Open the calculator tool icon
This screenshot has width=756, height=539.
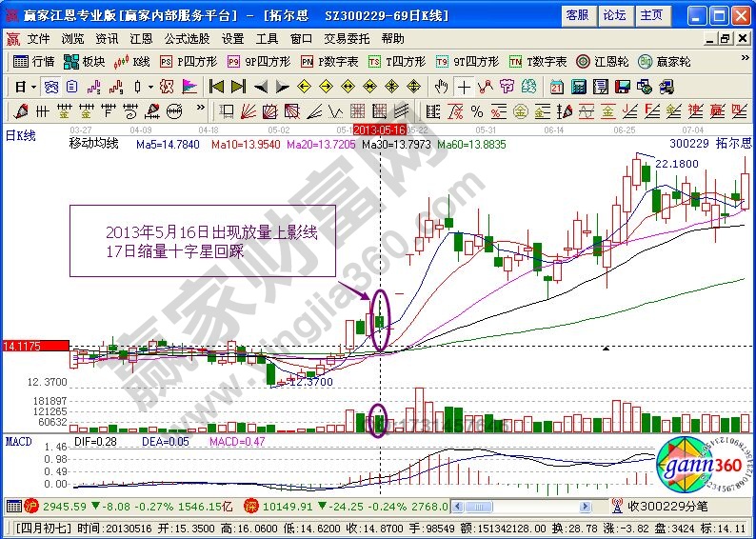coord(578,86)
